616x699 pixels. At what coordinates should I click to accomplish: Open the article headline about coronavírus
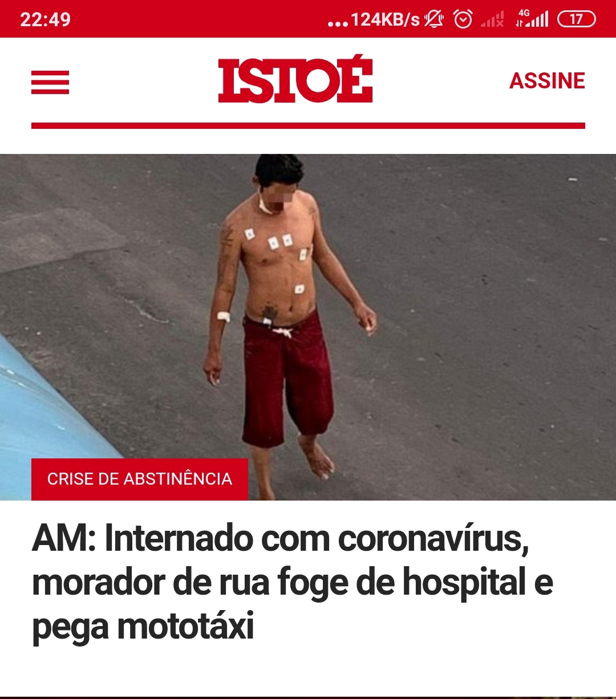(293, 582)
